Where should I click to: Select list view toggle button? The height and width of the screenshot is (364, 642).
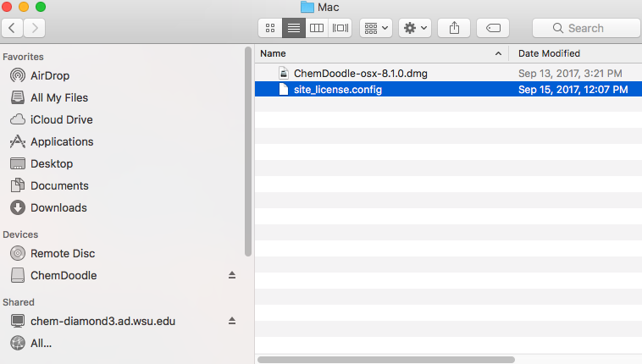(293, 28)
